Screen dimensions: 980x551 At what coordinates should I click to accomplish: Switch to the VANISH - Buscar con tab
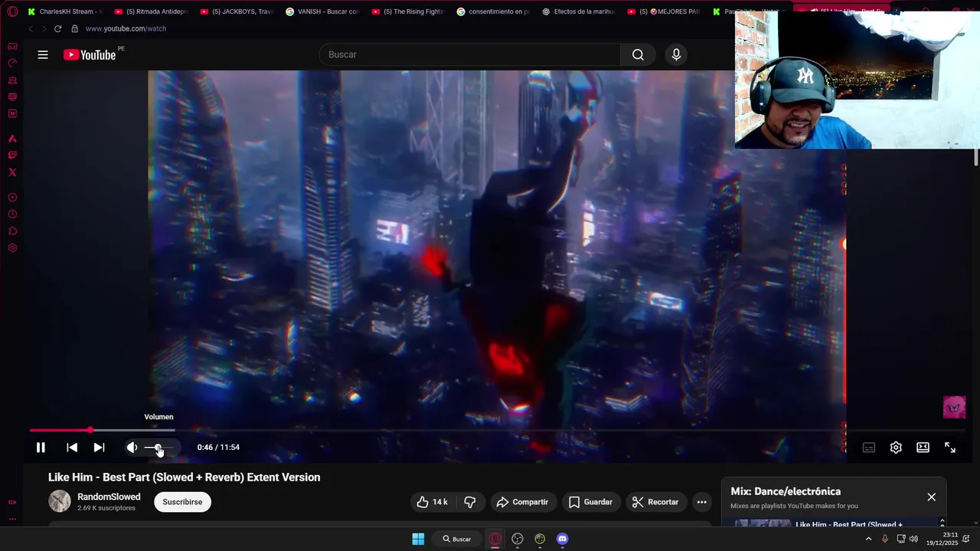[x=322, y=11]
